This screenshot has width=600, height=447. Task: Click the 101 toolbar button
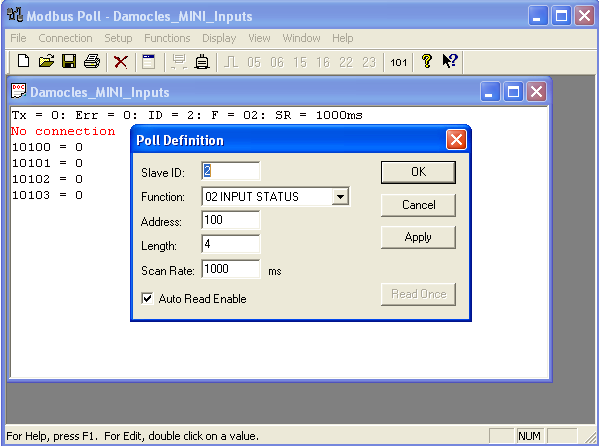point(398,62)
